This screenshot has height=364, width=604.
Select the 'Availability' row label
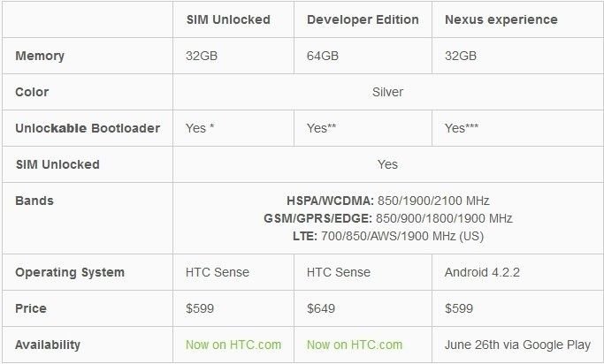tap(48, 345)
